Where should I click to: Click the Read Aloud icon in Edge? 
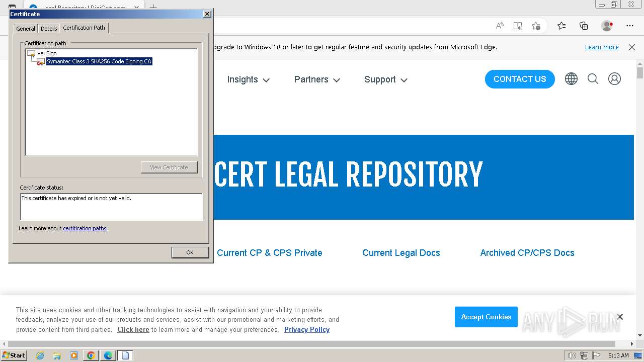(x=500, y=26)
